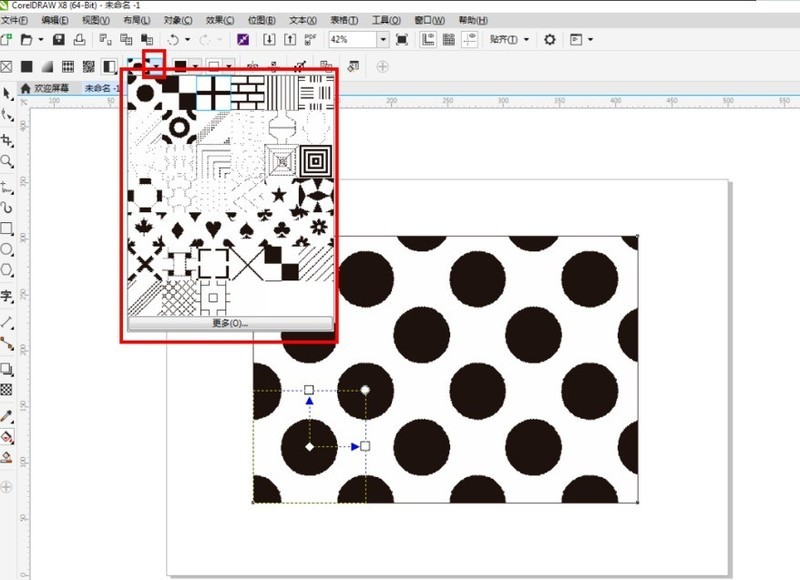
Task: Expand the pattern fill picker arrow
Action: [158, 66]
